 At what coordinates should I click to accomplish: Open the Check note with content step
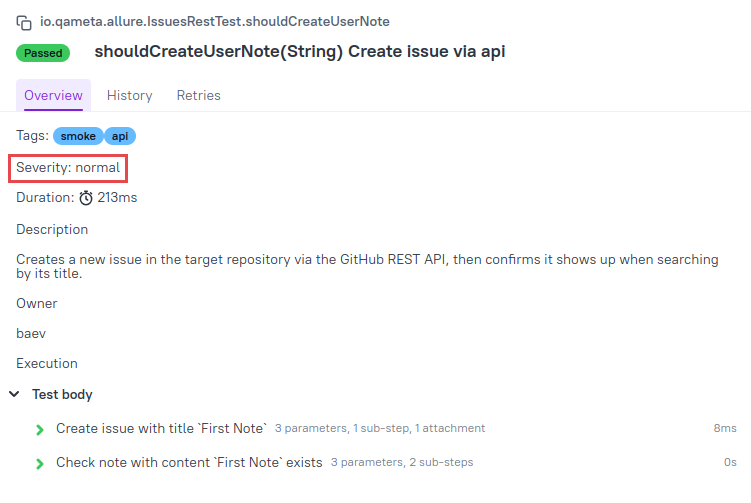point(189,462)
